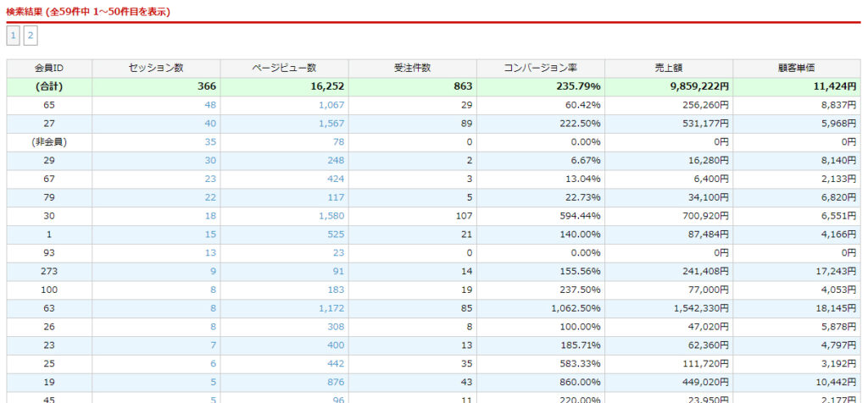868x403 pixels.
Task: Open page views 1,067 for member 65
Action: click(x=331, y=105)
